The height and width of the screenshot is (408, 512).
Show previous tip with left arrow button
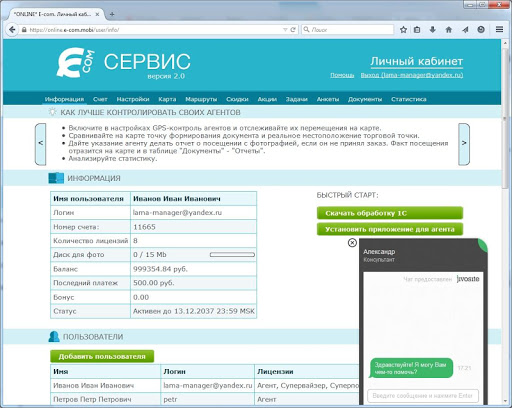41,144
